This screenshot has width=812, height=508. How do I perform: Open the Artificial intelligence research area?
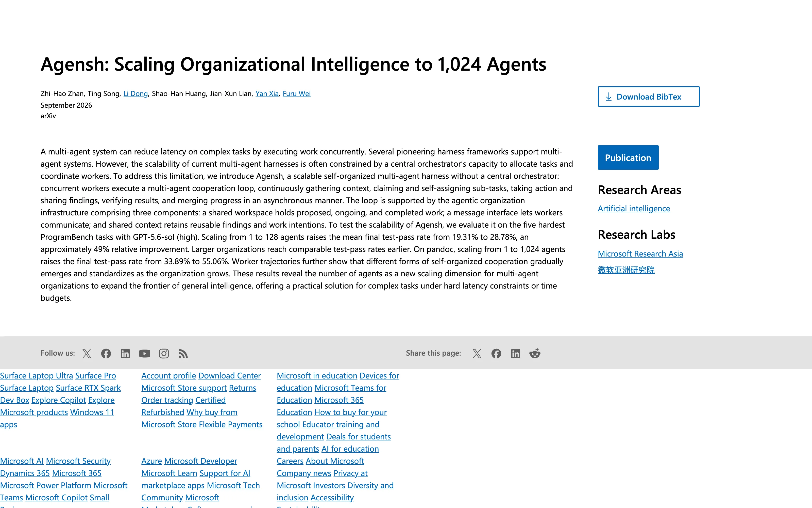click(634, 209)
